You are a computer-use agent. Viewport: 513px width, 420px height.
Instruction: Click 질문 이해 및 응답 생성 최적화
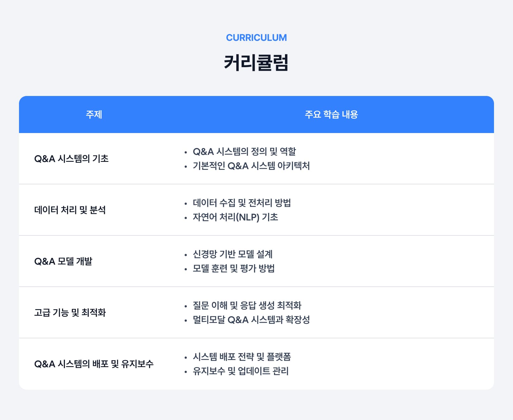pos(247,305)
